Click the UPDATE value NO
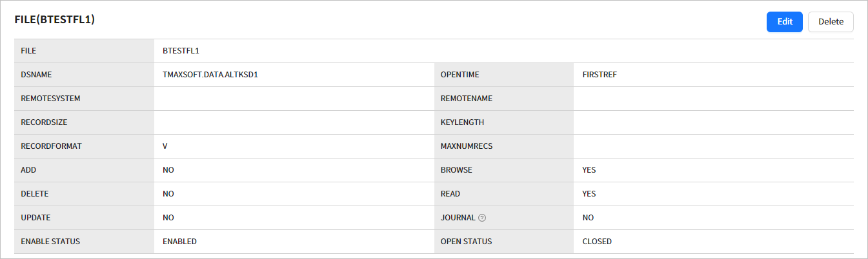Screen dimensions: 868x259 168,218
